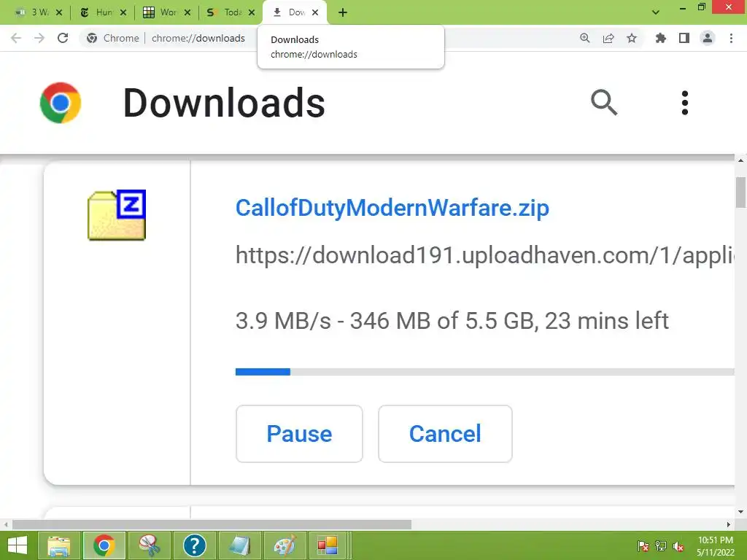The width and height of the screenshot is (747, 560).
Task: Click the download speed and time status text
Action: (452, 321)
